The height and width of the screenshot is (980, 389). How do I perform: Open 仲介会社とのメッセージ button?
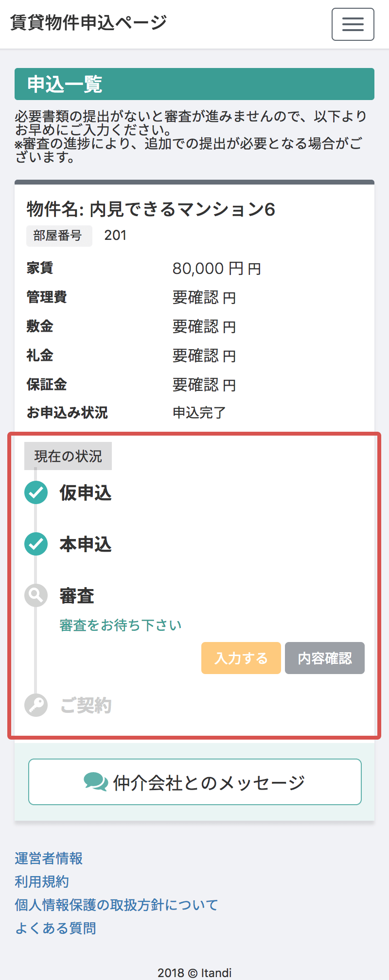[x=194, y=782]
